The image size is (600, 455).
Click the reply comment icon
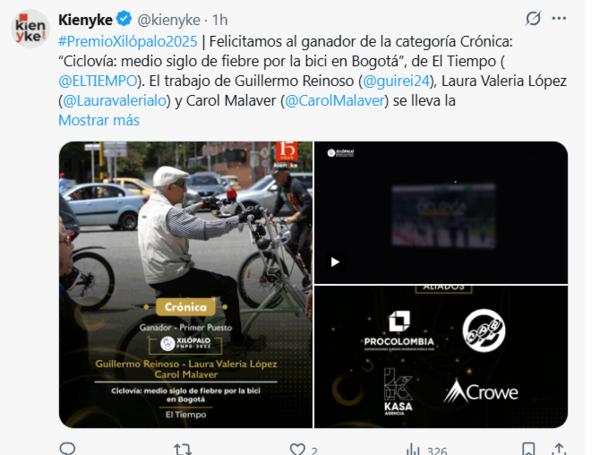[x=67, y=448]
